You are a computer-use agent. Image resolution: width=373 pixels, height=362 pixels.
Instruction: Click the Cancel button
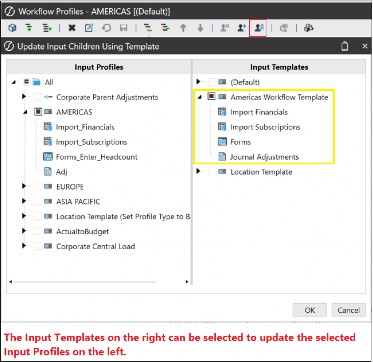348,310
